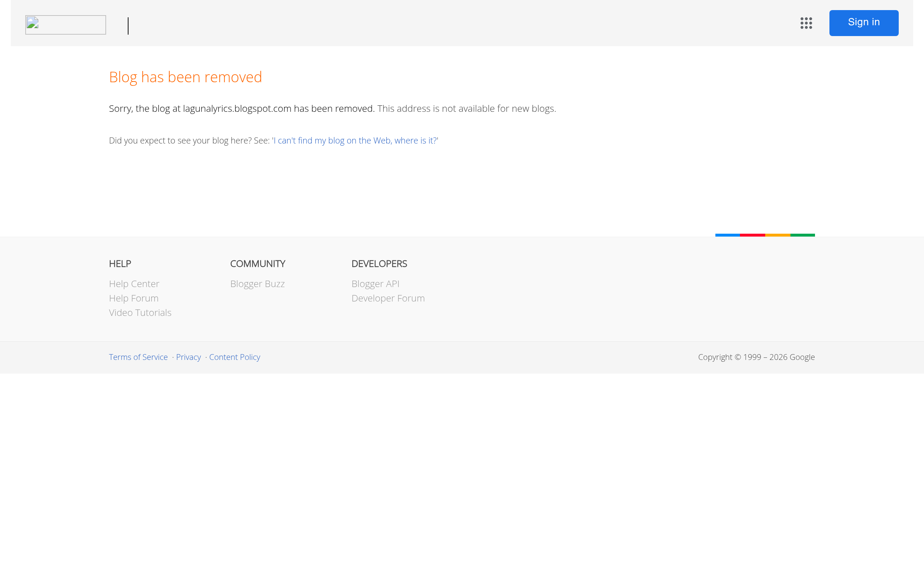The height and width of the screenshot is (577, 924).
Task: Click the 'Blog has been removed' heading
Action: (185, 77)
